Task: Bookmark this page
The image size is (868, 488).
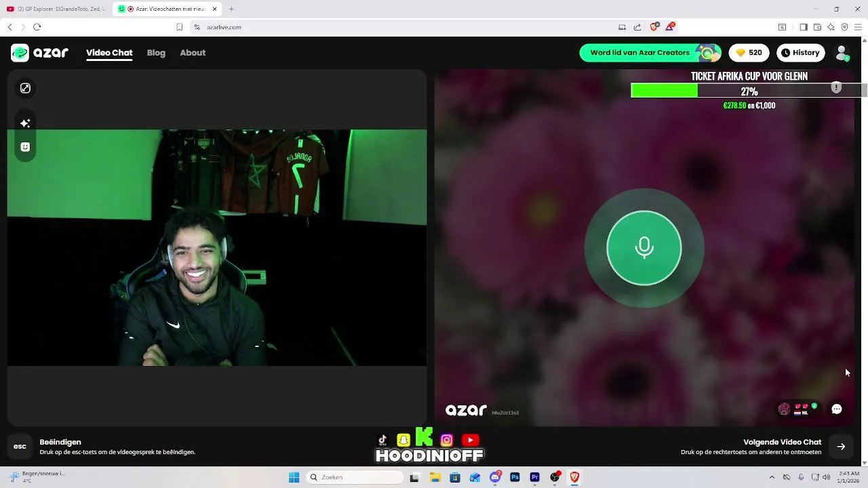Action: (x=179, y=27)
